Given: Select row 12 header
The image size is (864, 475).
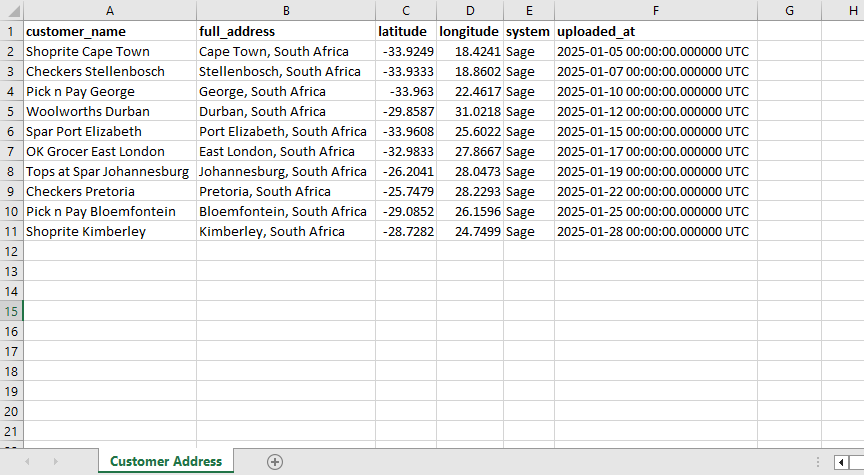Looking at the screenshot, I should pyautogui.click(x=12, y=251).
